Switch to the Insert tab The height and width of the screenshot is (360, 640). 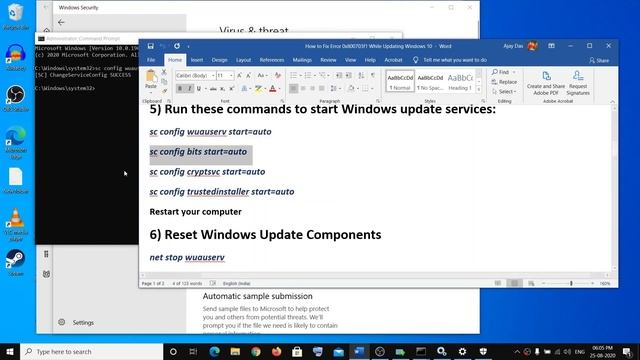point(197,60)
